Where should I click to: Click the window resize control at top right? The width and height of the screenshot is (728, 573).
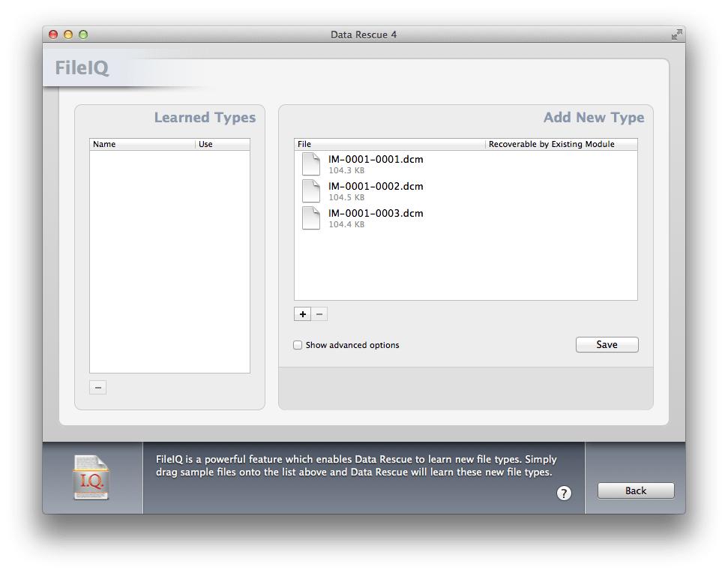pos(677,34)
